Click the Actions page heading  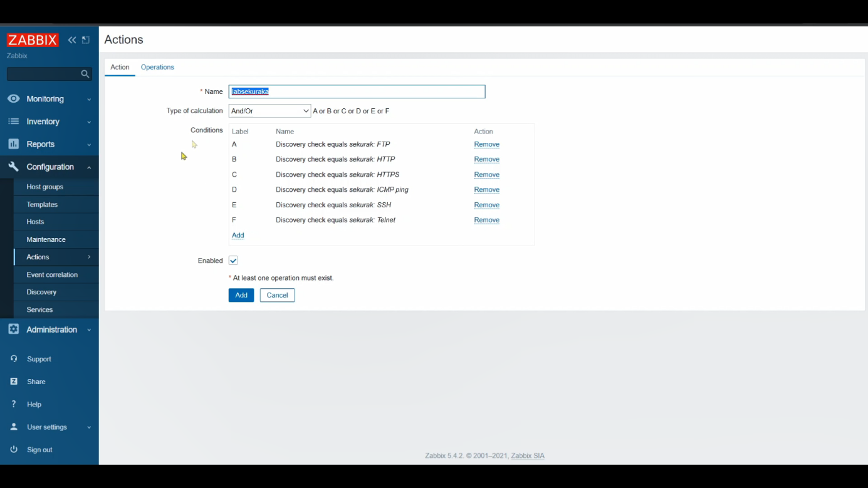(123, 39)
